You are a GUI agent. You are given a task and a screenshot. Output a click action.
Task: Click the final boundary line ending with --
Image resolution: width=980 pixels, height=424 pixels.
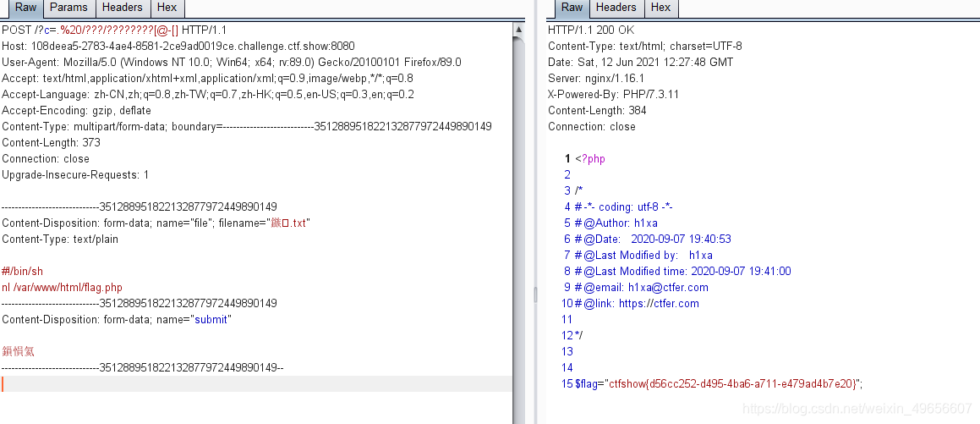[143, 367]
